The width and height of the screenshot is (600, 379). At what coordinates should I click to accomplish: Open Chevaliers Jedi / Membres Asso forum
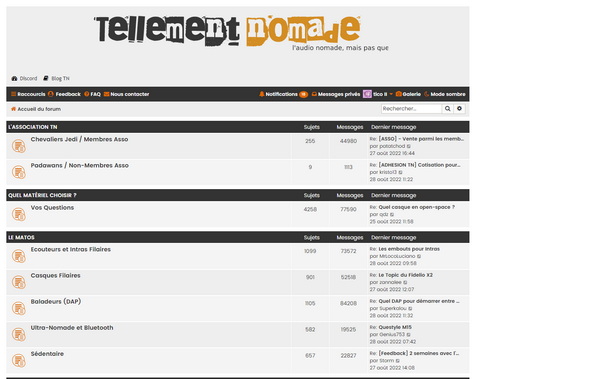point(79,139)
